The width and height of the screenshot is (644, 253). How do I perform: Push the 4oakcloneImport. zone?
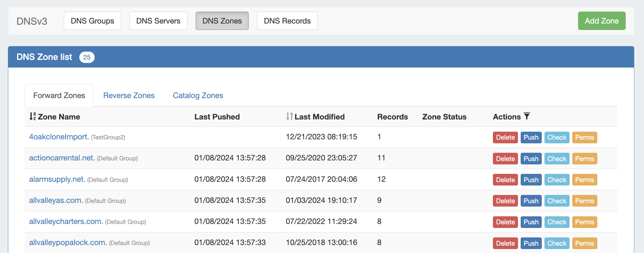531,137
